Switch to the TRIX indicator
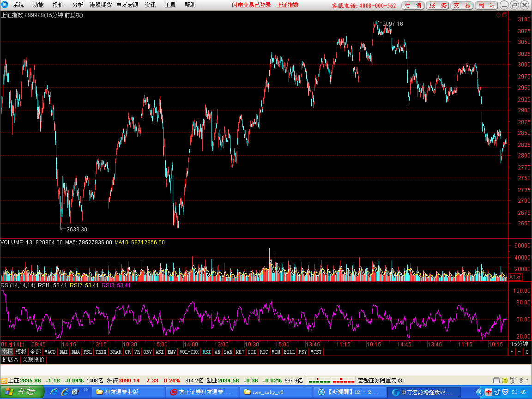Screen dimensions: 532x399 click(x=101, y=352)
